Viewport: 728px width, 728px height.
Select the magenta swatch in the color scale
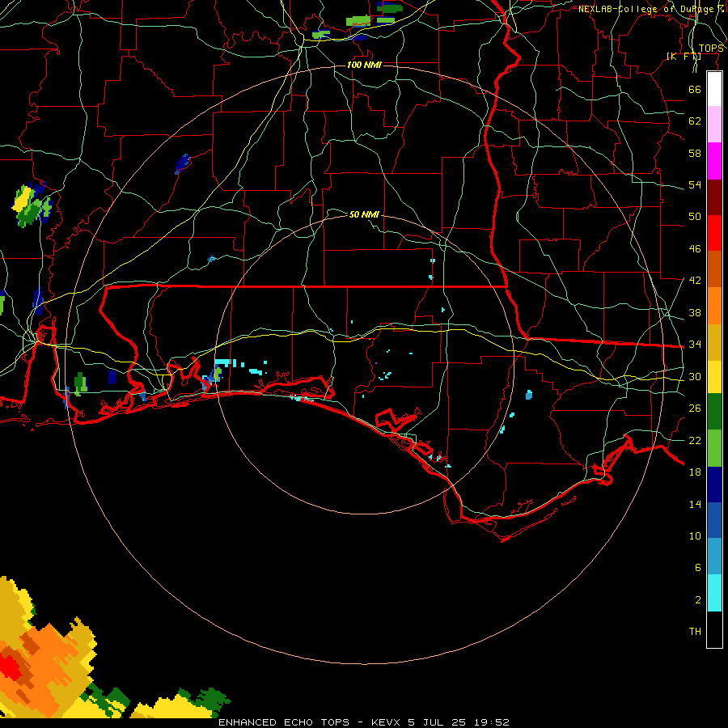pos(714,161)
